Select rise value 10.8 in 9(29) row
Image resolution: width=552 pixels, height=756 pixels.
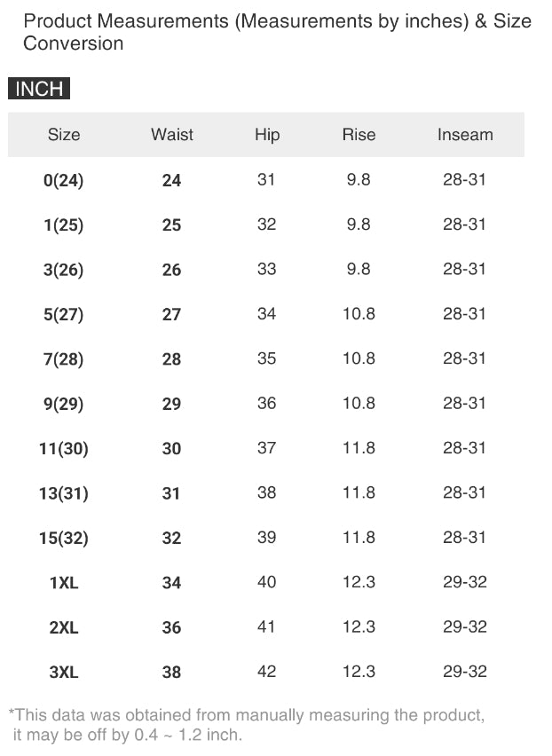[359, 403]
